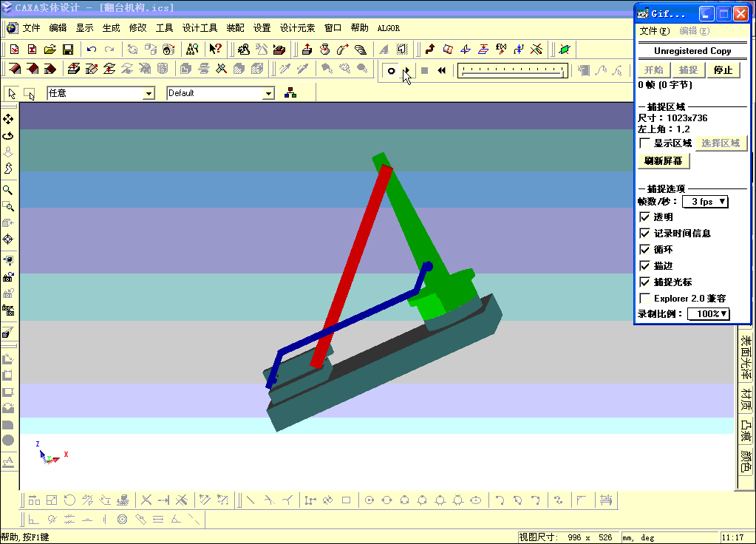The width and height of the screenshot is (756, 544).
Task: Select the zoom magnifier tool
Action: (x=8, y=190)
